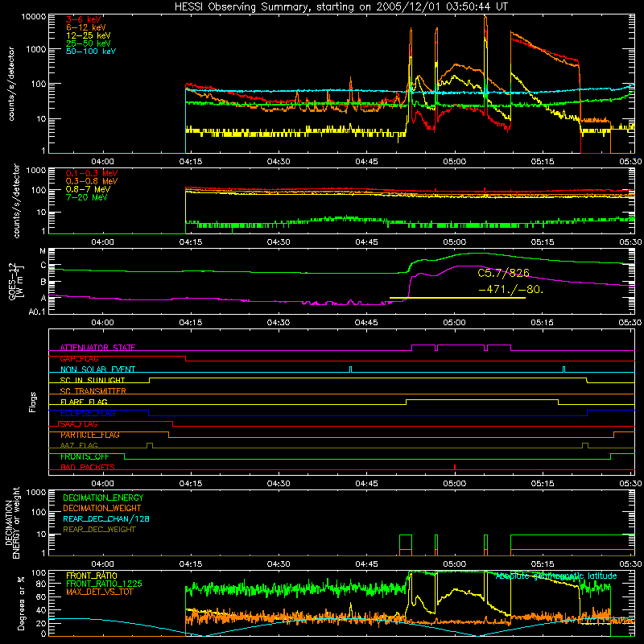The width and height of the screenshot is (644, 644).
Task: Pick the REAR_DEC_WEIGHT legend label
Action: pos(99,530)
